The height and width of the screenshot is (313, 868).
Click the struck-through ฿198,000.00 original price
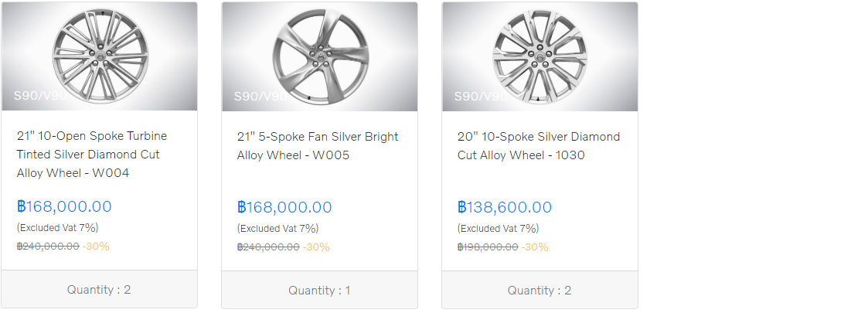pyautogui.click(x=488, y=247)
